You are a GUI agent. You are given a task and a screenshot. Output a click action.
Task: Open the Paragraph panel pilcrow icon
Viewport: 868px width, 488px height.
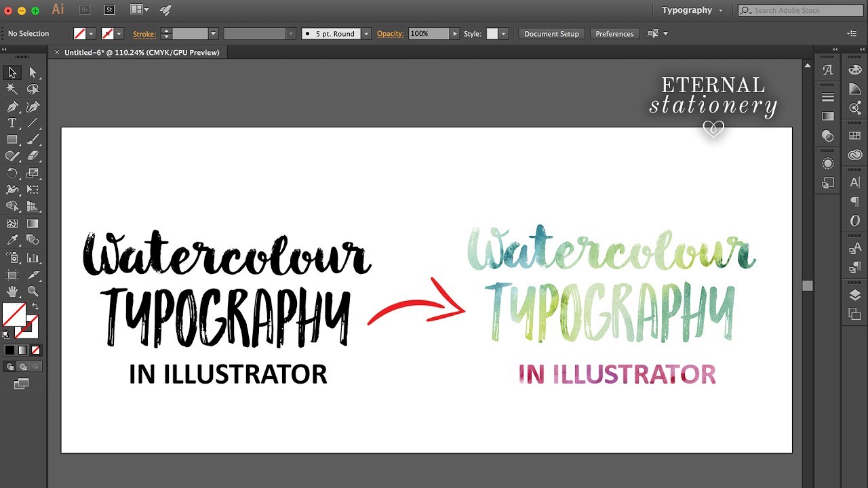pos(854,202)
